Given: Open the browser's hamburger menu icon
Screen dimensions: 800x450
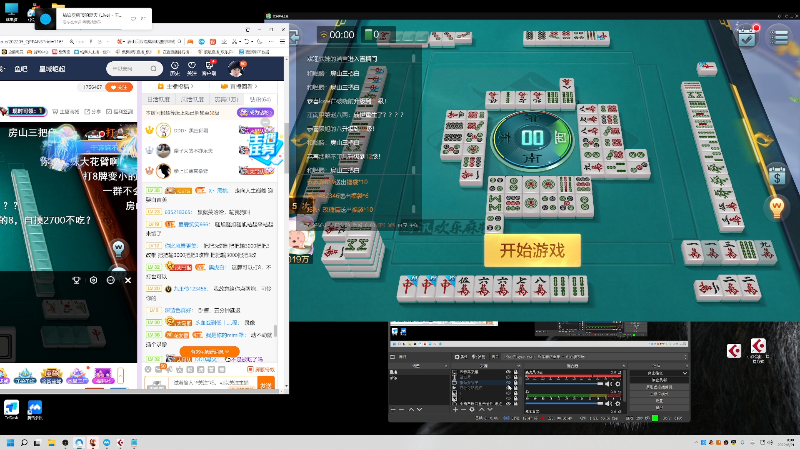Looking at the screenshot, I should pyautogui.click(x=282, y=41).
